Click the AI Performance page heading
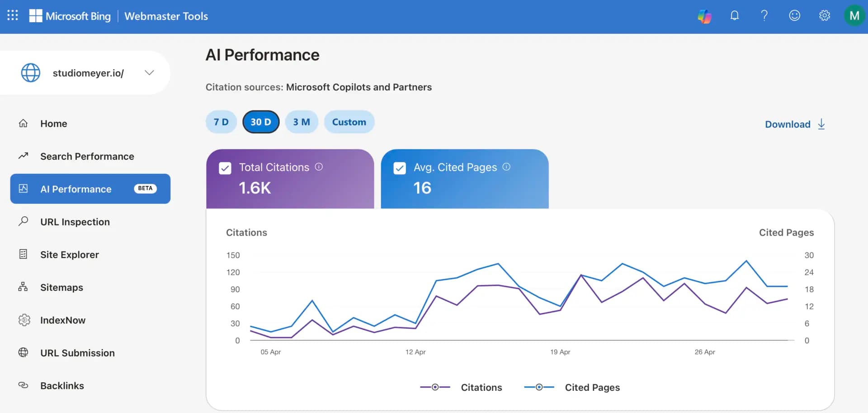This screenshot has width=868, height=413. tap(262, 55)
